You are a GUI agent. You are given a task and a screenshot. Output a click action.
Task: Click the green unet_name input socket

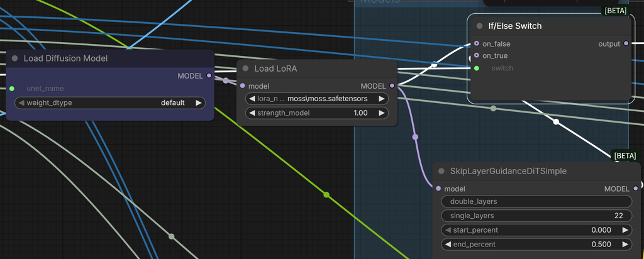(12, 88)
